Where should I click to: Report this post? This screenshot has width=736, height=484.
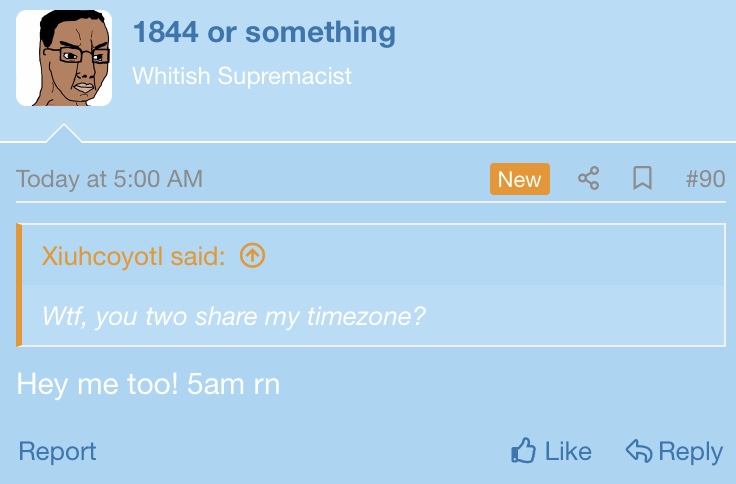57,452
